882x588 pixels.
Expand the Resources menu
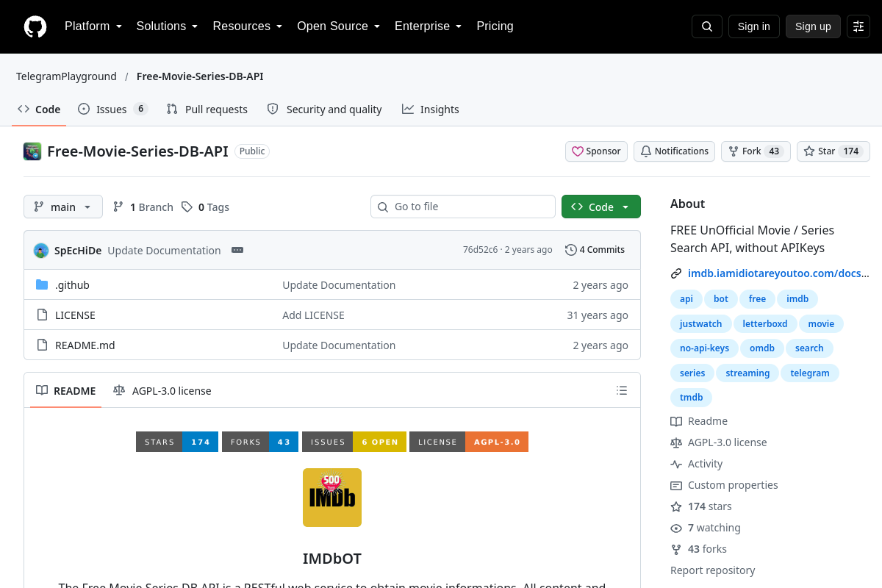tap(248, 26)
